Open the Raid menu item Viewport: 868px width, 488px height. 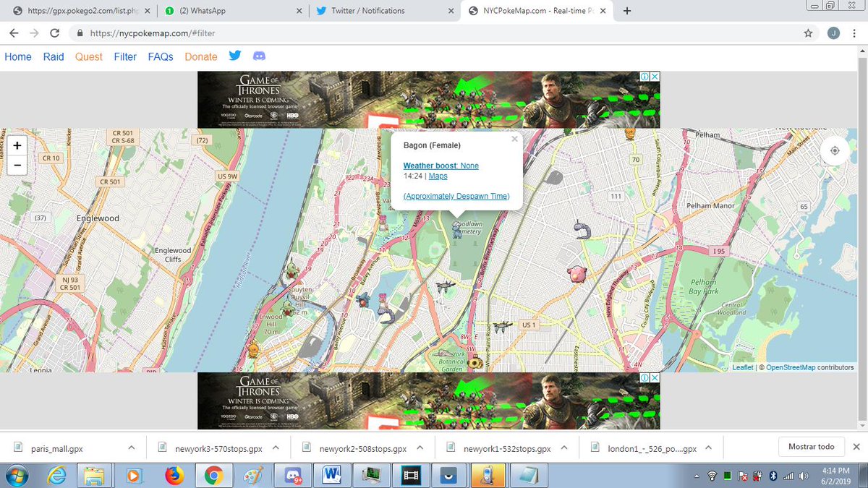coord(54,56)
